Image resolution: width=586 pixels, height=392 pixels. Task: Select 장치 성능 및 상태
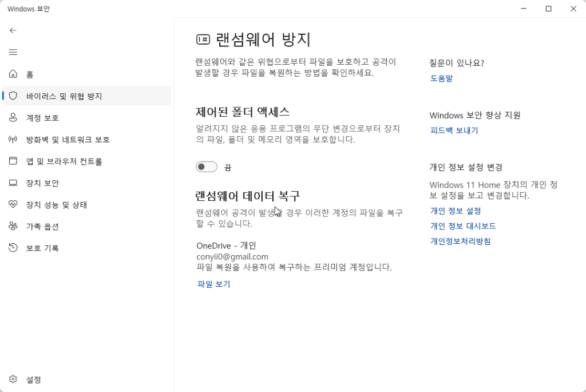[87, 204]
